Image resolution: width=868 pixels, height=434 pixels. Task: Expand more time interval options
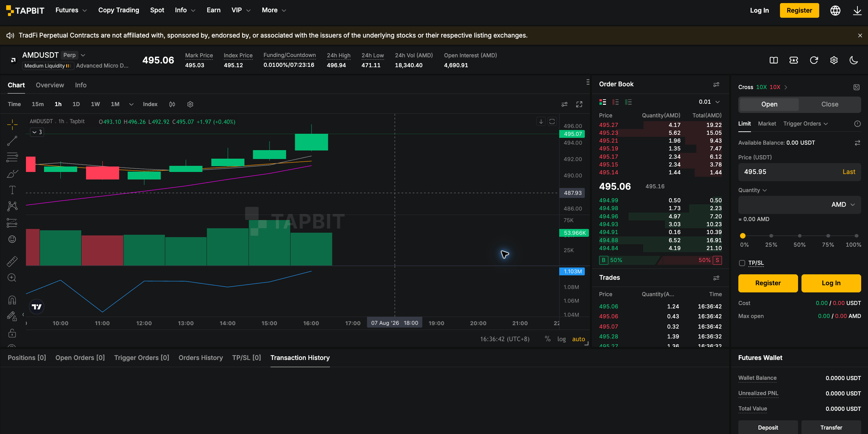(131, 104)
